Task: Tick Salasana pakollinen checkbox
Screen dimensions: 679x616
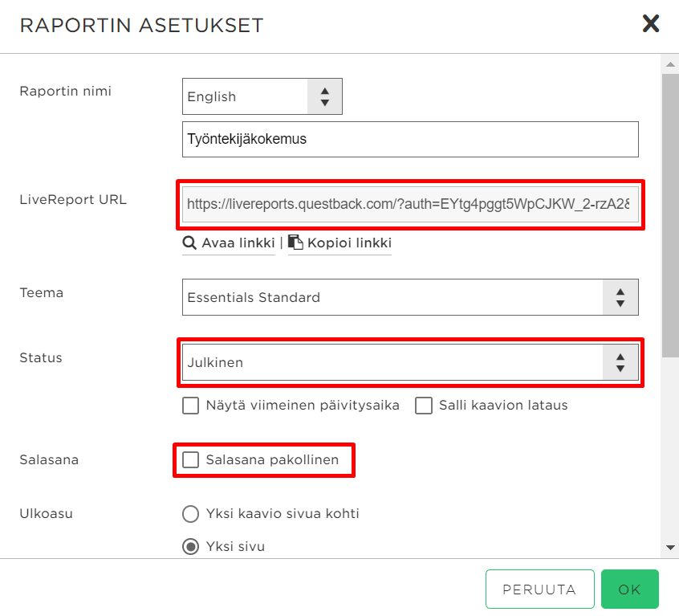Action: (190, 459)
